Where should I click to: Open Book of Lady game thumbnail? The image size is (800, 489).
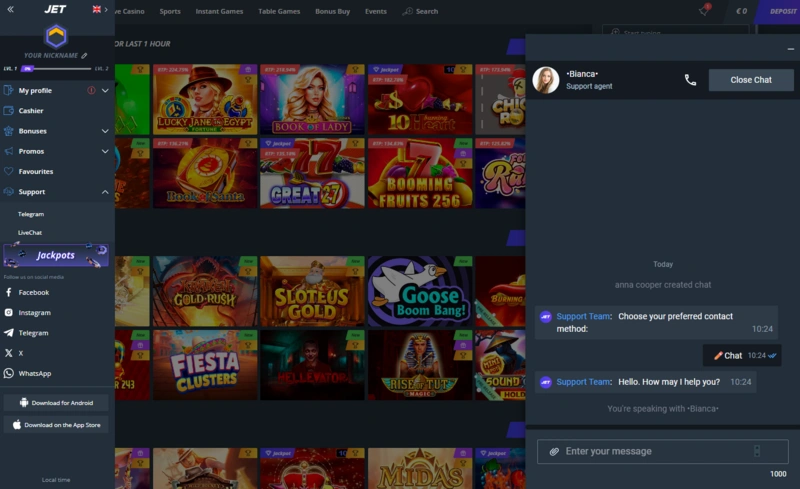coord(312,100)
